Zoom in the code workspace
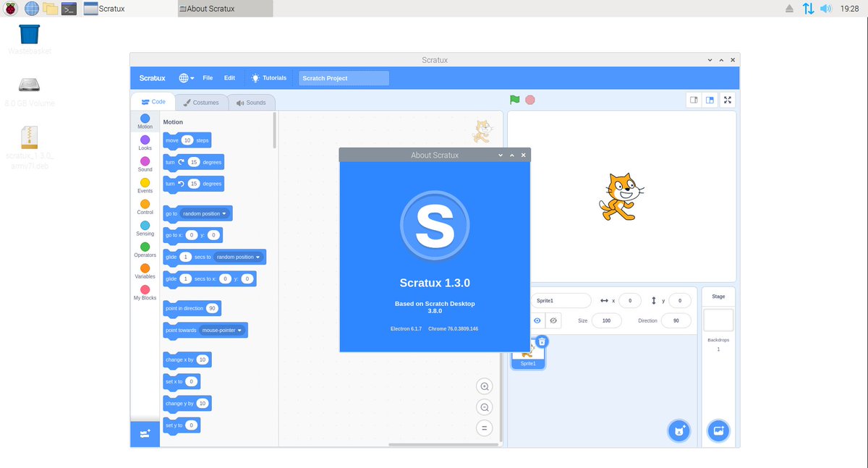The image size is (868, 468). [485, 386]
